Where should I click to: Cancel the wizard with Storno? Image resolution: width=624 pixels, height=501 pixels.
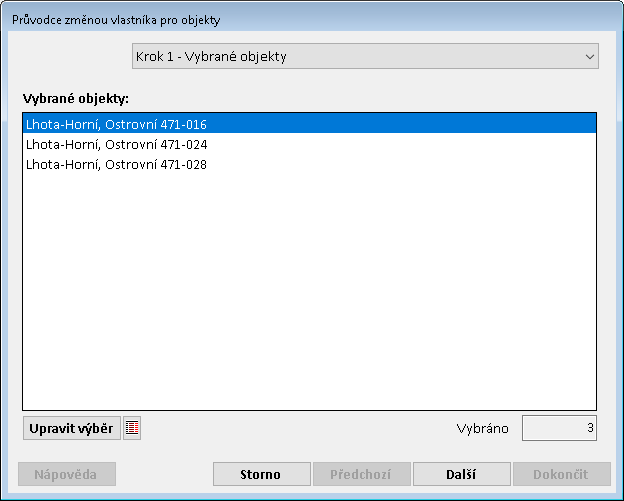[x=262, y=474]
